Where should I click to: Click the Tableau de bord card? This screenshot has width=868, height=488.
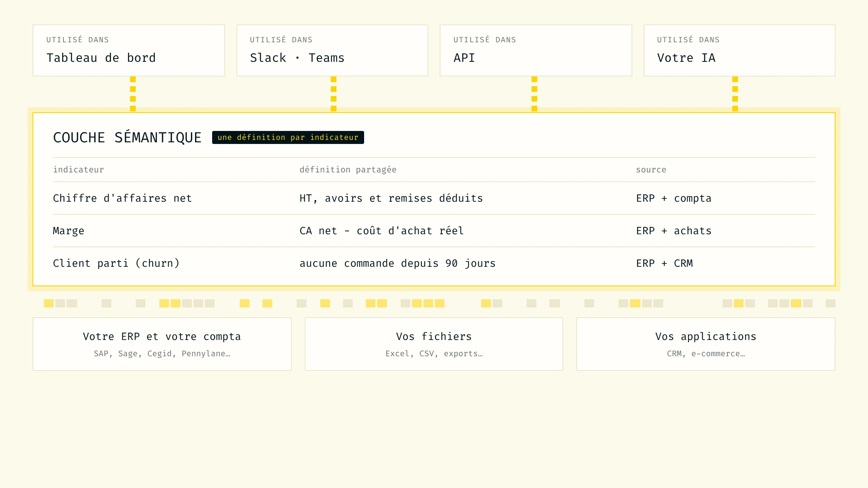tap(129, 50)
